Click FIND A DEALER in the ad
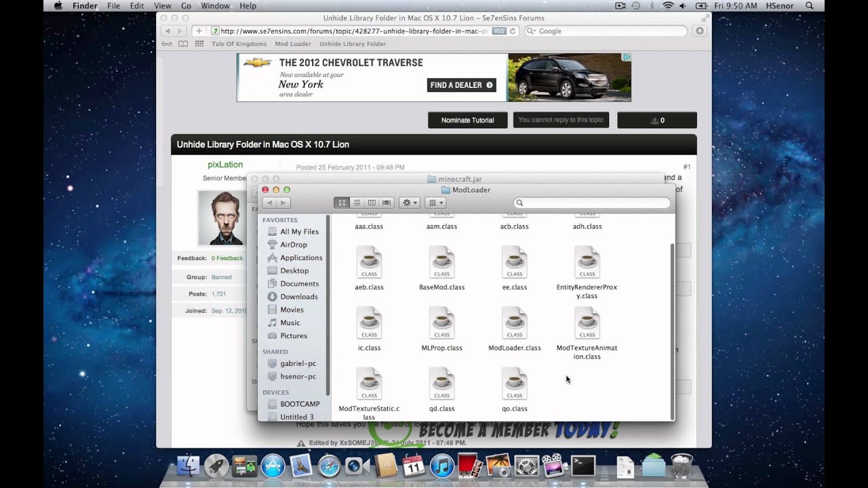The image size is (868, 488). tap(462, 85)
